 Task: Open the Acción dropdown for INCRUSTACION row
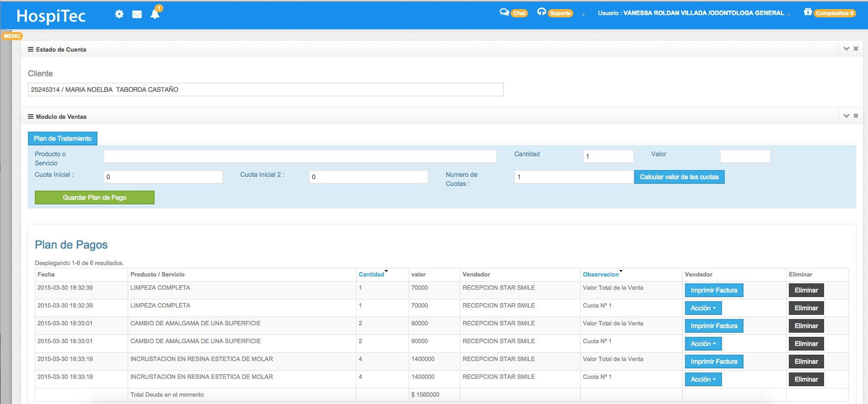(703, 379)
